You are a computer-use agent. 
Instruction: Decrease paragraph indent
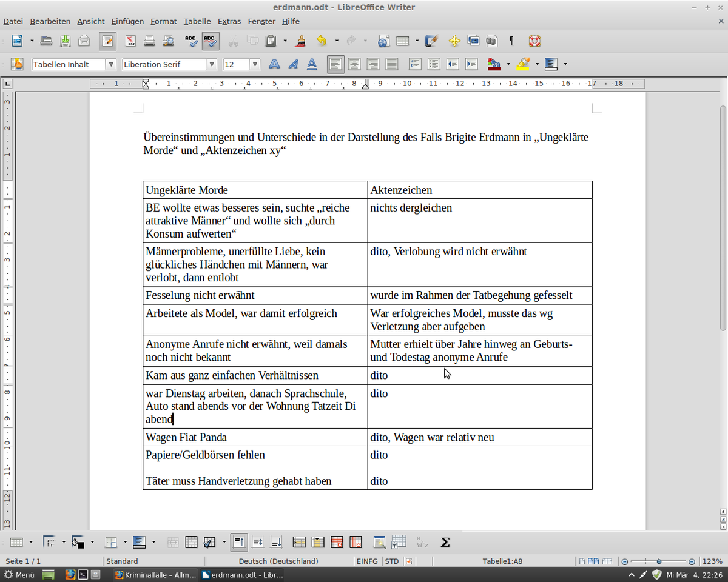453,64
